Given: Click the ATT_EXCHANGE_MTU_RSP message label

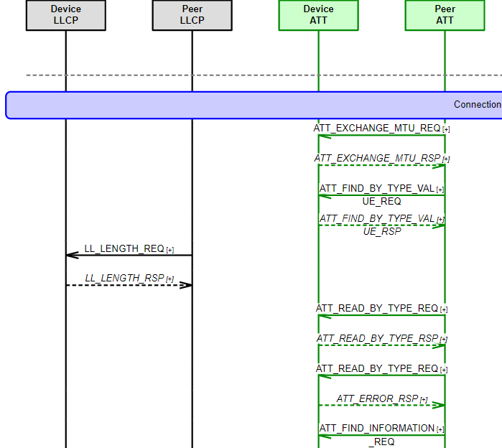Looking at the screenshot, I should (x=377, y=158).
